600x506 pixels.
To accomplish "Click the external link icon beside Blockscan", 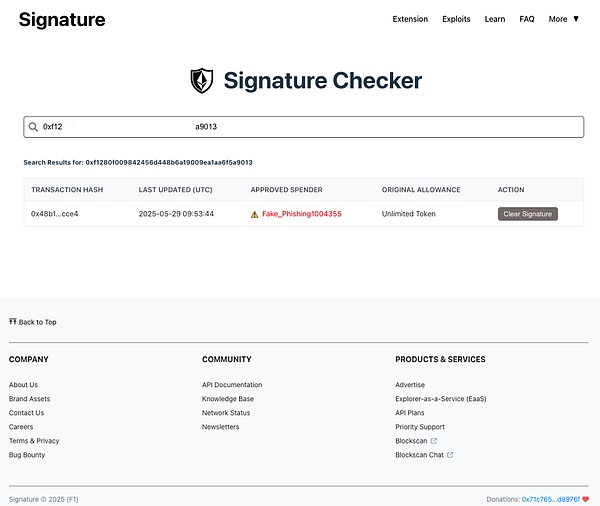I will click(x=433, y=441).
